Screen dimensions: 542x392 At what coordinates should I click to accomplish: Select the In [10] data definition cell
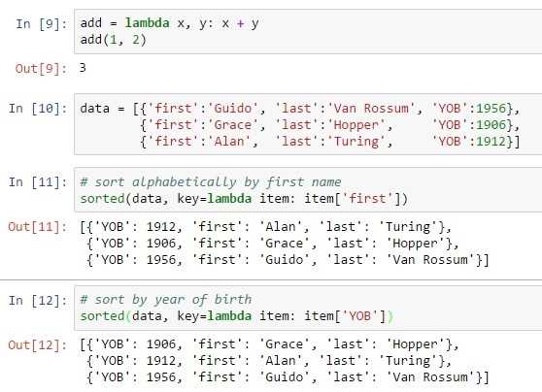tap(308, 124)
